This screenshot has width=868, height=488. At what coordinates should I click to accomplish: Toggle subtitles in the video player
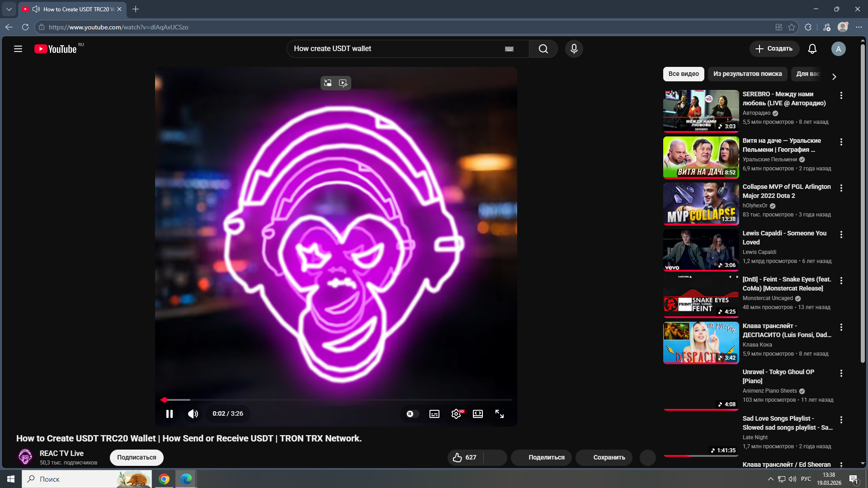click(x=434, y=414)
